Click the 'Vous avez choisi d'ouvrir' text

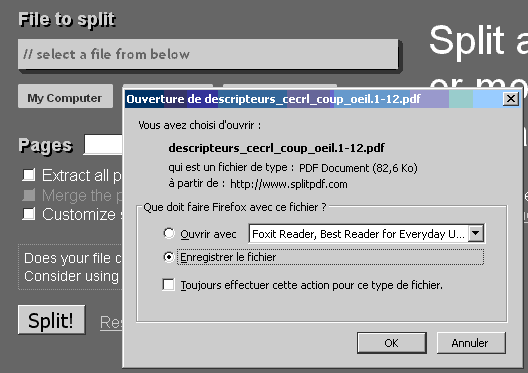coord(199,125)
